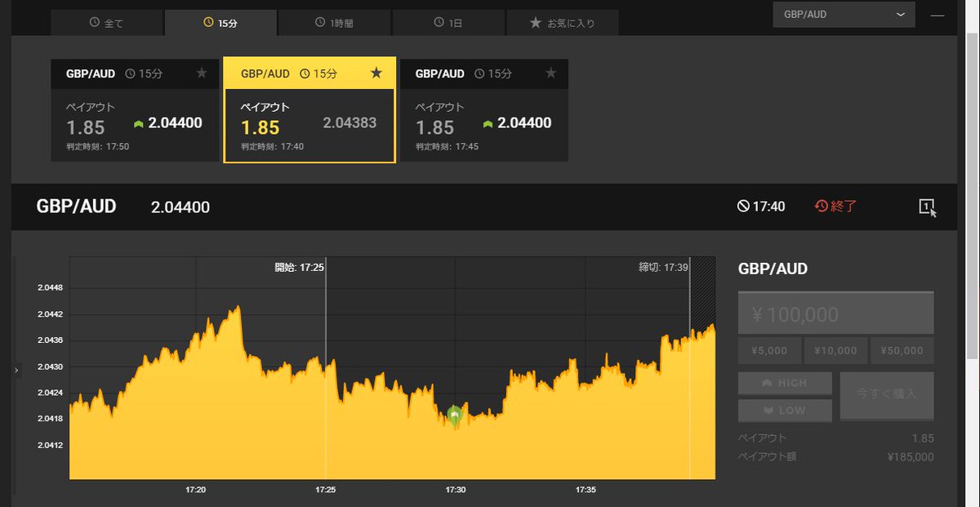Screen dimensions: 980x507
Task: Click the 17:40 expiry time in header
Action: pos(761,207)
